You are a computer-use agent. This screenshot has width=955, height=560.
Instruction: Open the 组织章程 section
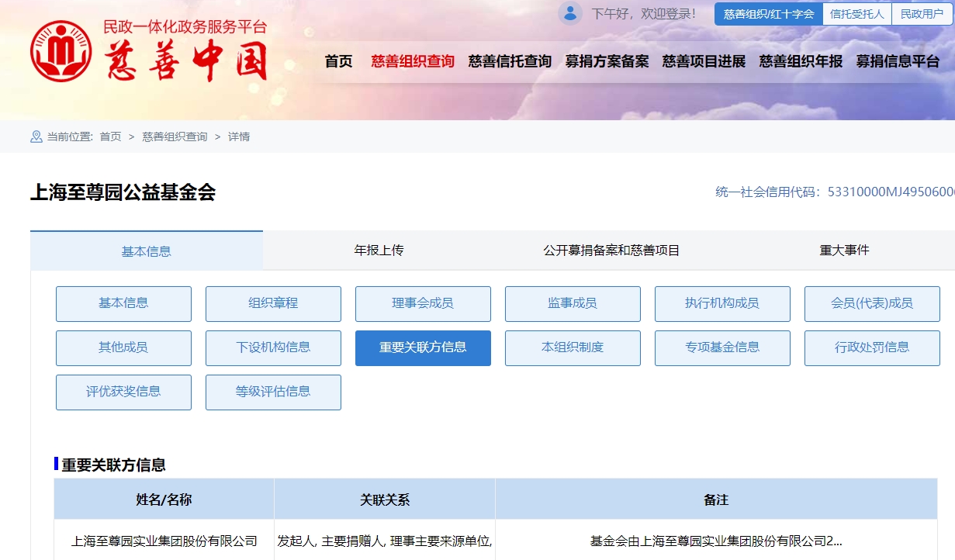point(273,303)
